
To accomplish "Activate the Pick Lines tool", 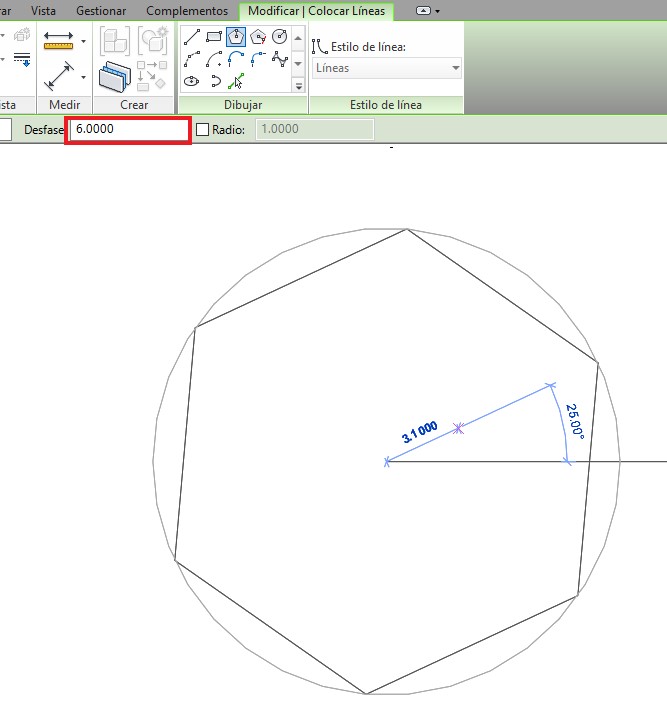I will (x=236, y=82).
